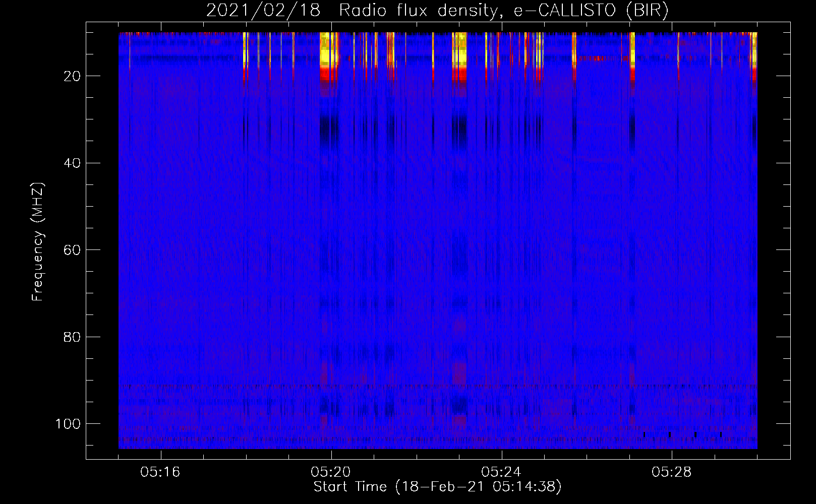Click the '05:16' time tick label
The image size is (816, 504).
(161, 472)
